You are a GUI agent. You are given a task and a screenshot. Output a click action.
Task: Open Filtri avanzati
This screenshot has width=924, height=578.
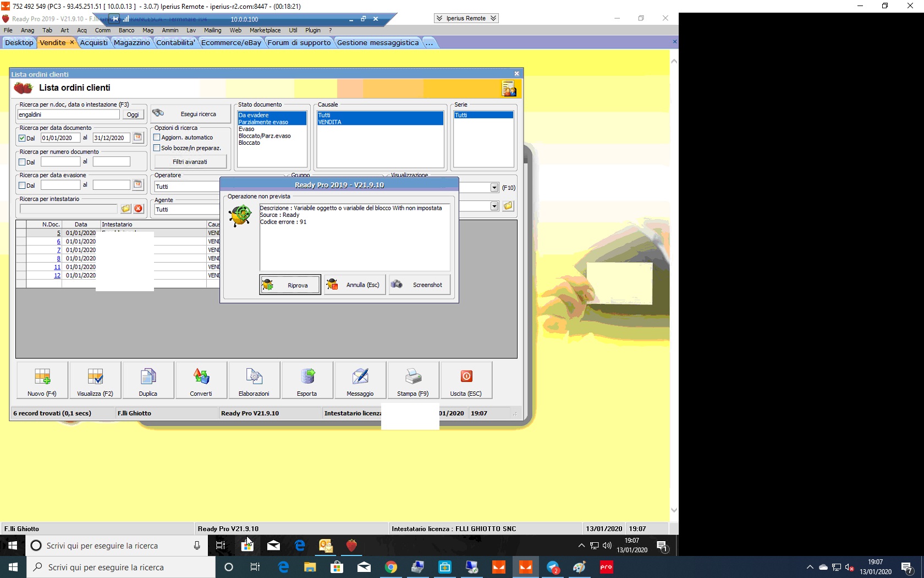click(190, 162)
